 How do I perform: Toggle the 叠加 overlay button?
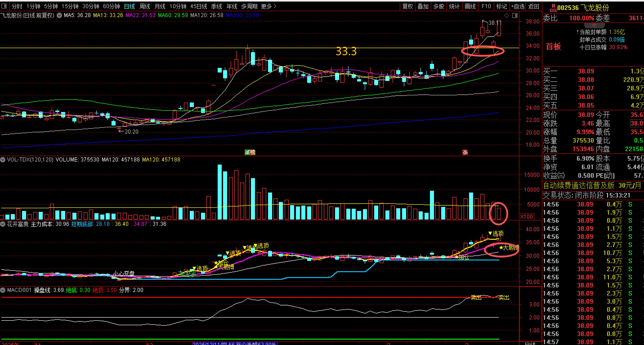coord(423,6)
